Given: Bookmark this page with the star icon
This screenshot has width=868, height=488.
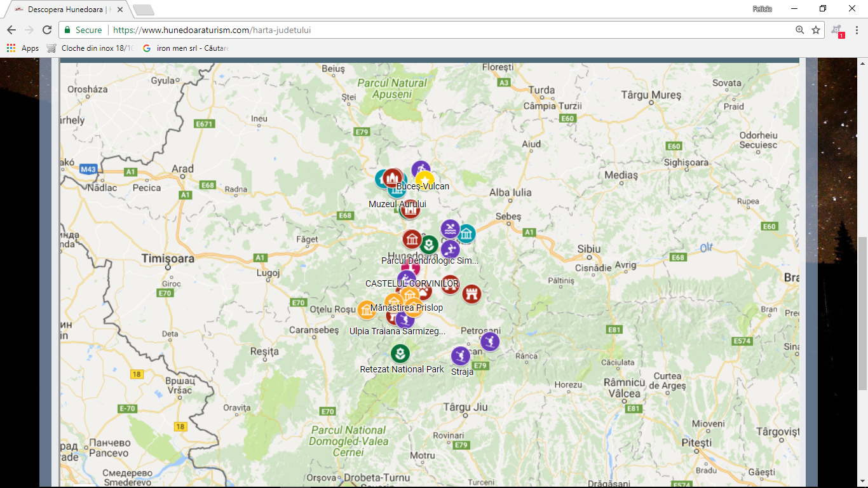Looking at the screenshot, I should coord(816,30).
